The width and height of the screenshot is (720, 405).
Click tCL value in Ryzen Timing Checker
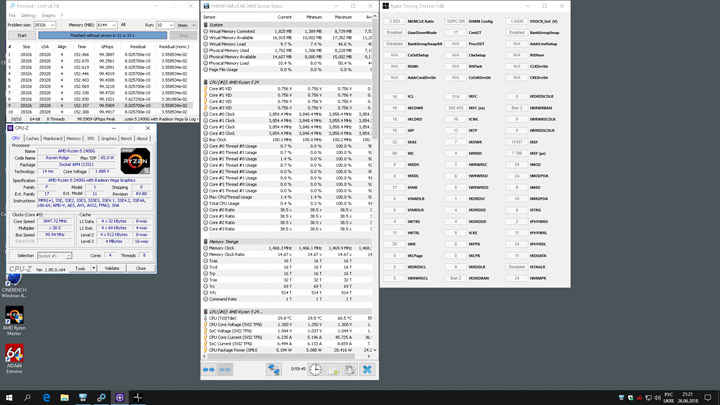[394, 96]
